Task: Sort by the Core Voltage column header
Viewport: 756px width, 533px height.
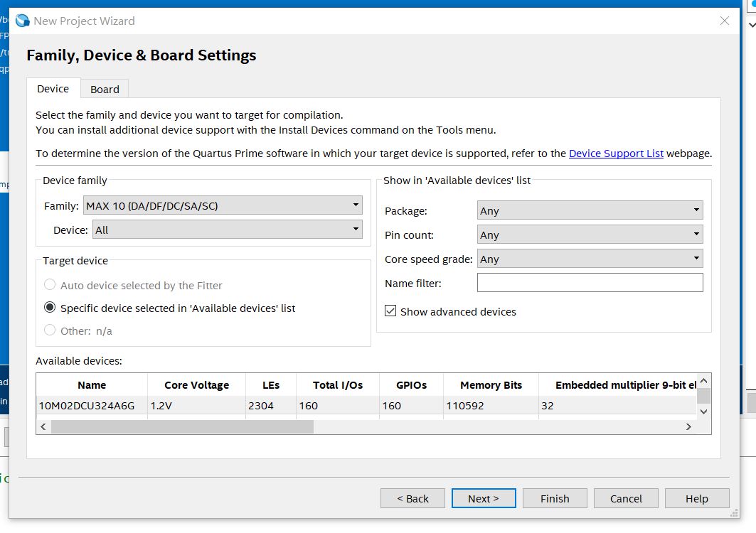Action: tap(197, 385)
